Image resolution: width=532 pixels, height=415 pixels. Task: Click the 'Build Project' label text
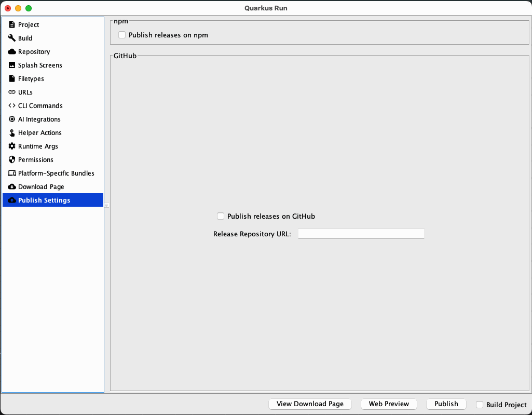(x=506, y=405)
